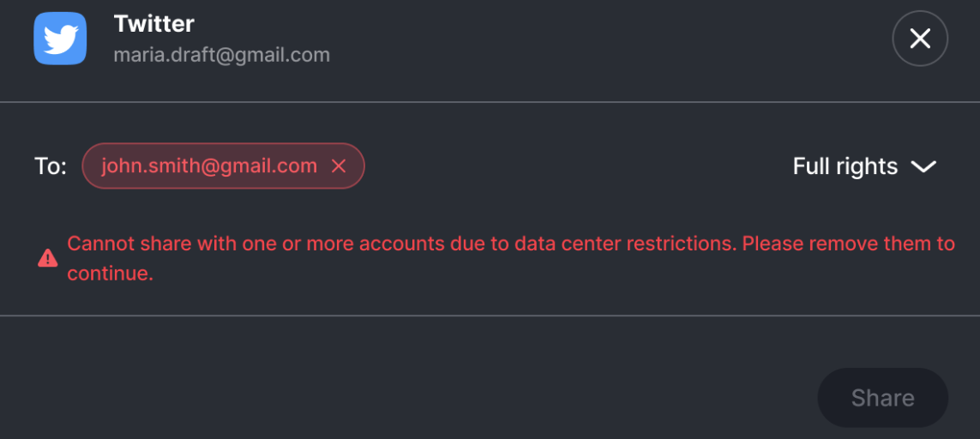
Task: Click the maria.draft@gmail.com account email
Action: point(222,55)
